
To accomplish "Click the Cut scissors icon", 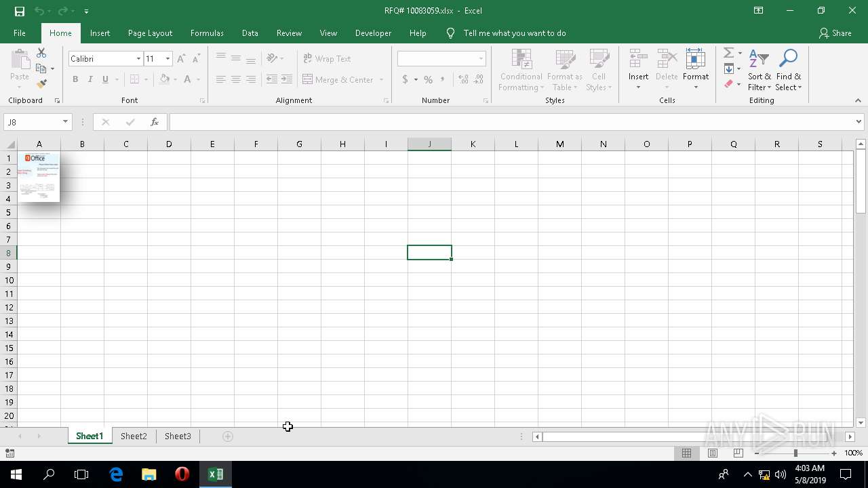I will [41, 53].
